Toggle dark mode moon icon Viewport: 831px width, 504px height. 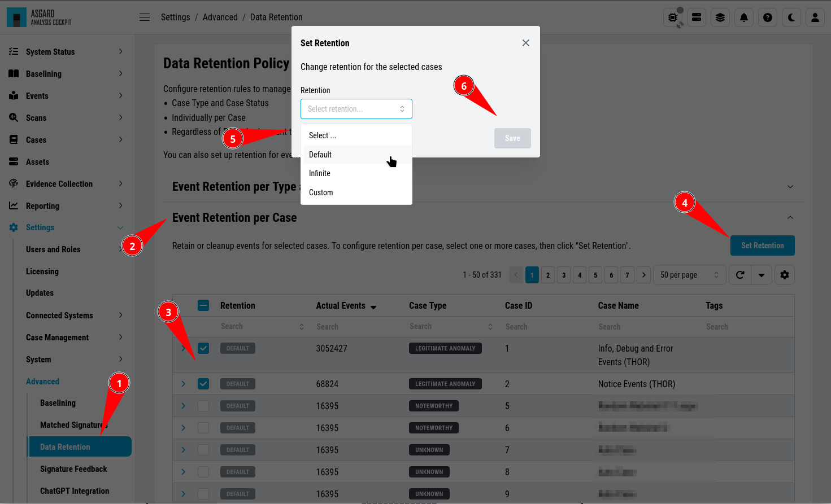click(x=791, y=17)
